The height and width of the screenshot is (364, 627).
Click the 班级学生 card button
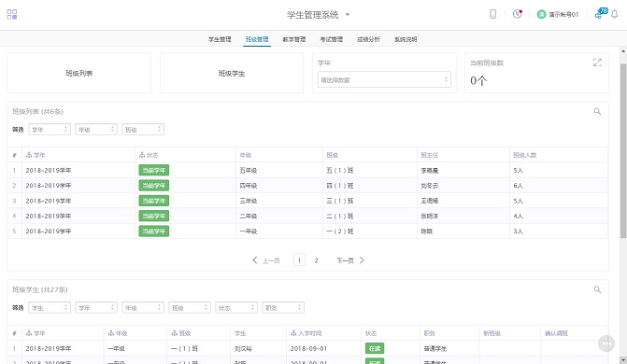pyautogui.click(x=232, y=73)
